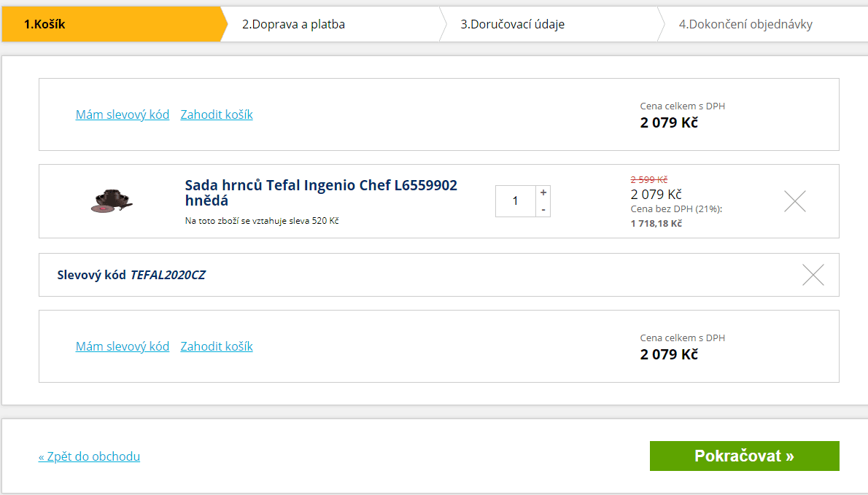Image resolution: width=868 pixels, height=495 pixels.
Task: Decrease product quantity with minus button
Action: pos(543,210)
